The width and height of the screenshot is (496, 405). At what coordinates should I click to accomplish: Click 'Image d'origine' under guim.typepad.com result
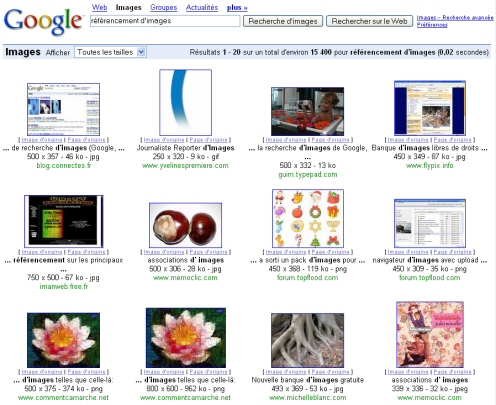point(286,140)
